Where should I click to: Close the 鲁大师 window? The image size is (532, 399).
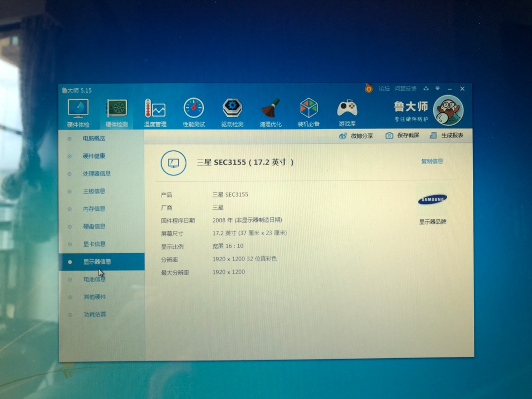(462, 89)
